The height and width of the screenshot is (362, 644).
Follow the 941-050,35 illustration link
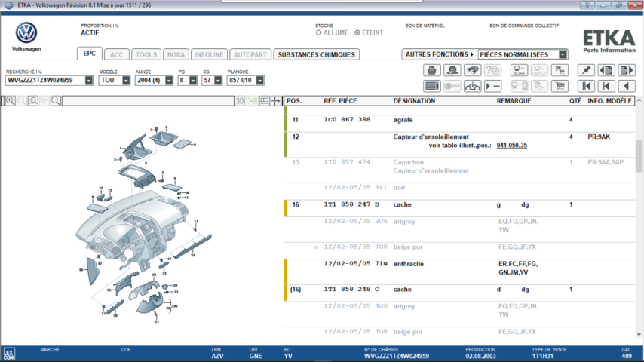tap(512, 146)
